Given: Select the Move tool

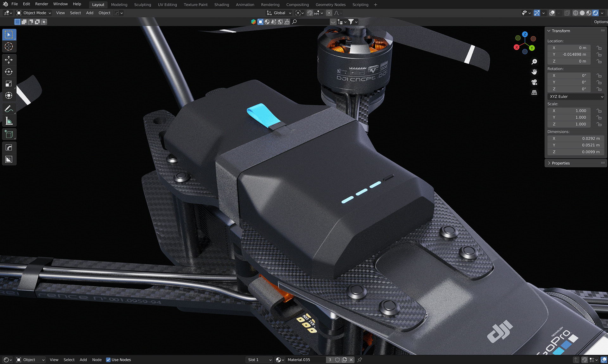Looking at the screenshot, I should point(9,59).
